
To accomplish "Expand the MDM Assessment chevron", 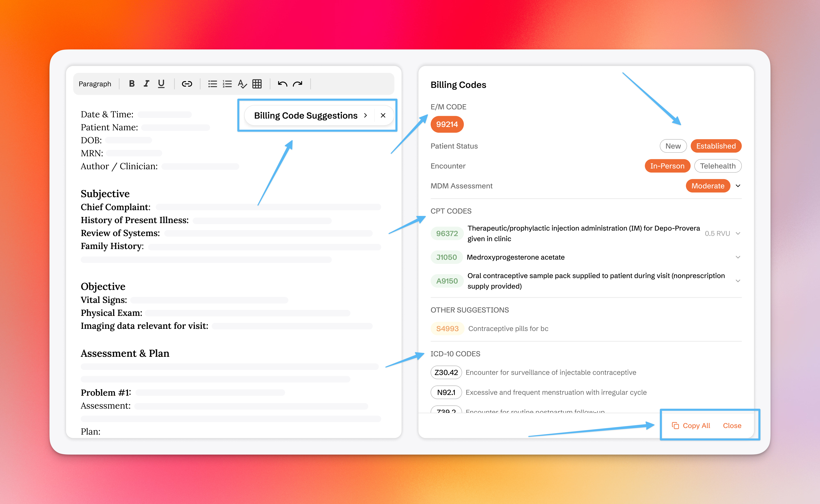I will point(738,186).
